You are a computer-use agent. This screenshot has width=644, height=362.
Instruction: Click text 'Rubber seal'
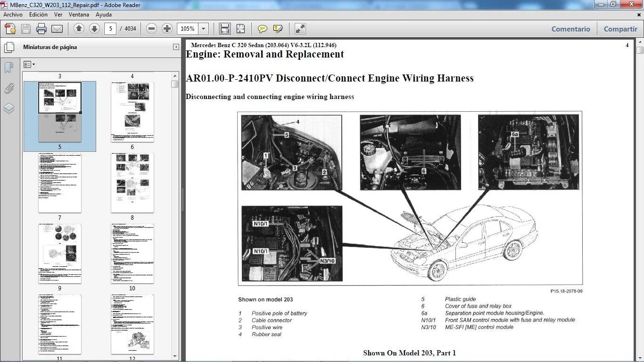pos(266,335)
